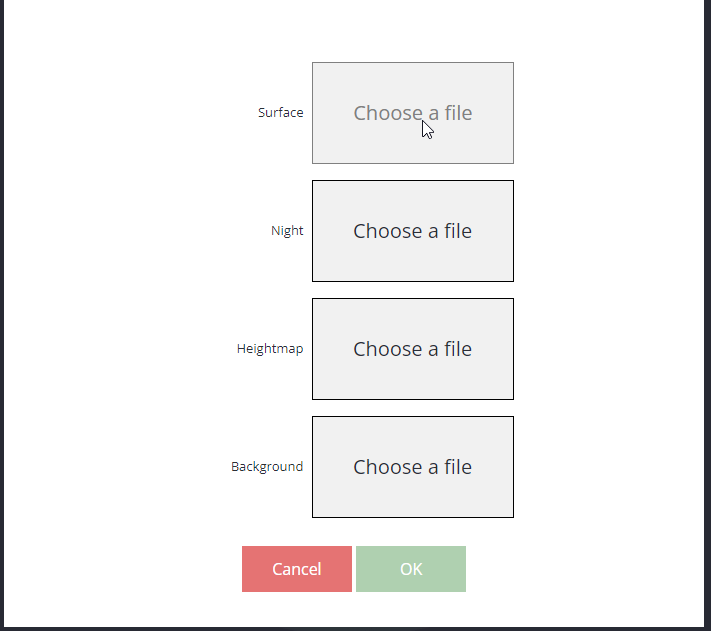Confirm with the green OK button
The width and height of the screenshot is (711, 631).
point(411,568)
